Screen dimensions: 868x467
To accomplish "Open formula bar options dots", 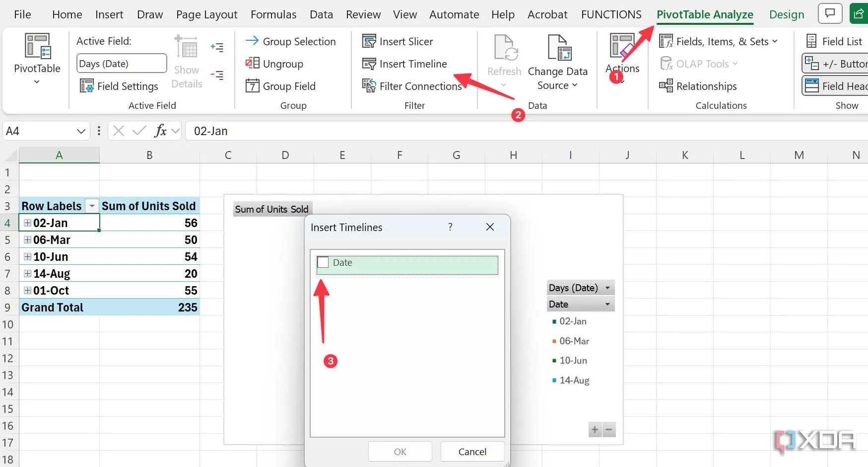I will [99, 131].
